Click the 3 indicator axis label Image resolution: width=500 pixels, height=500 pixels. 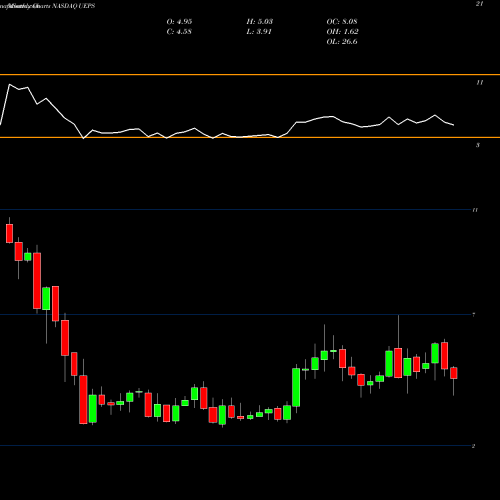478,145
